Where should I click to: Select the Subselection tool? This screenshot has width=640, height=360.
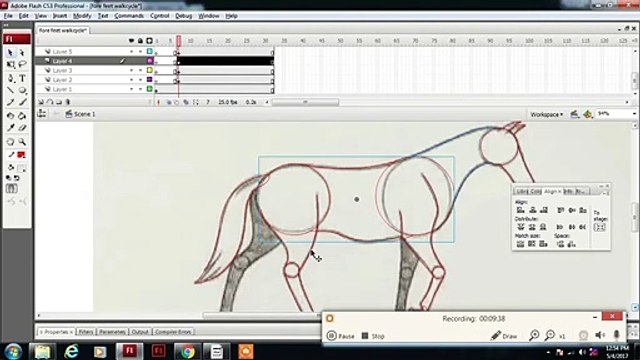point(22,53)
